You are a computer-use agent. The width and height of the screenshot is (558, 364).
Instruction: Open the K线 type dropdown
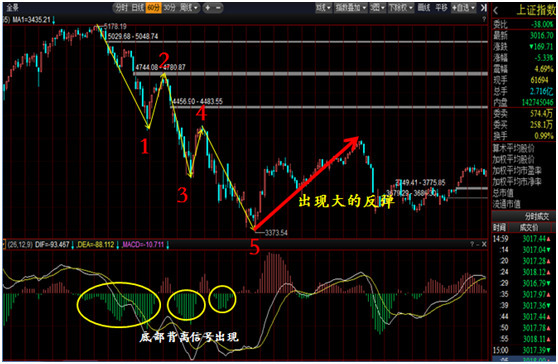click(323, 7)
